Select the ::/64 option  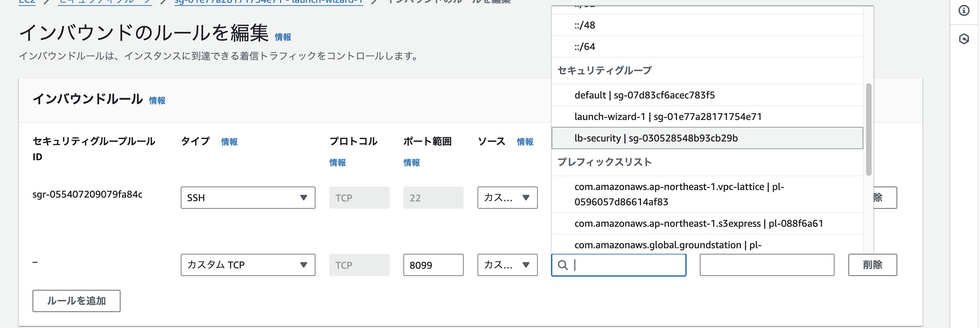(707, 46)
